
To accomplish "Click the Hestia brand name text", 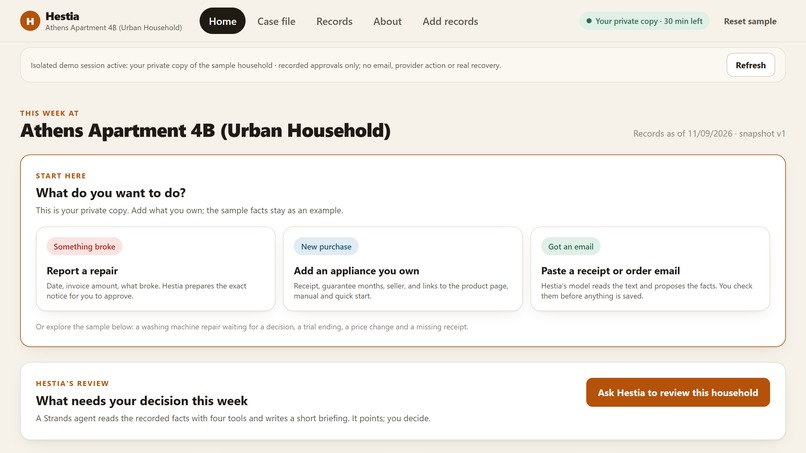I will [x=62, y=16].
